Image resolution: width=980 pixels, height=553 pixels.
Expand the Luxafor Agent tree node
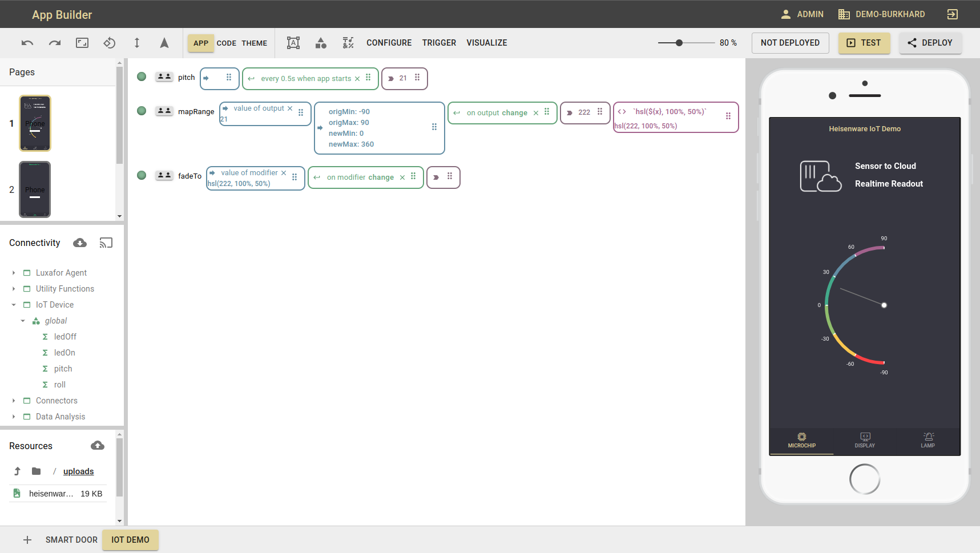click(14, 273)
